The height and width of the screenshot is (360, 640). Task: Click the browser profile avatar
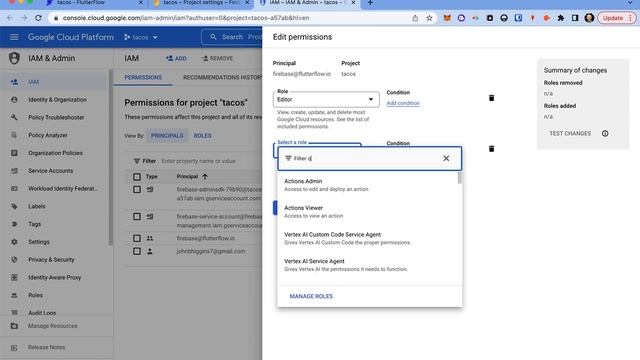tap(589, 18)
